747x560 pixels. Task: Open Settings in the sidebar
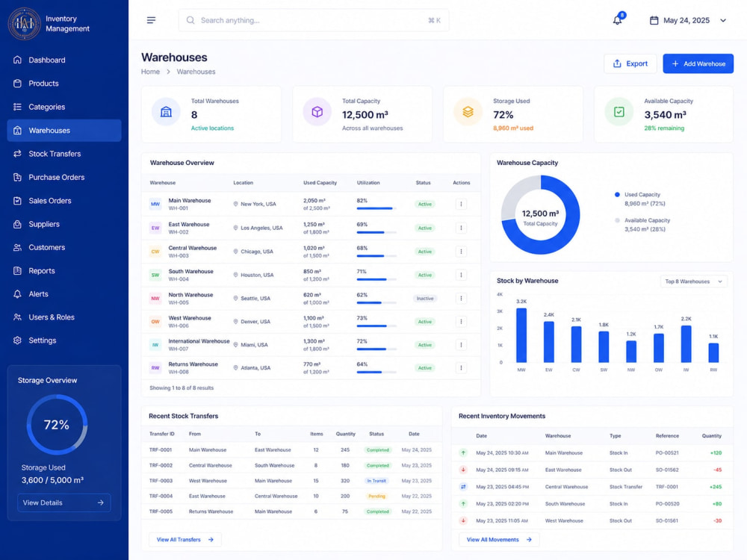[x=63, y=340]
